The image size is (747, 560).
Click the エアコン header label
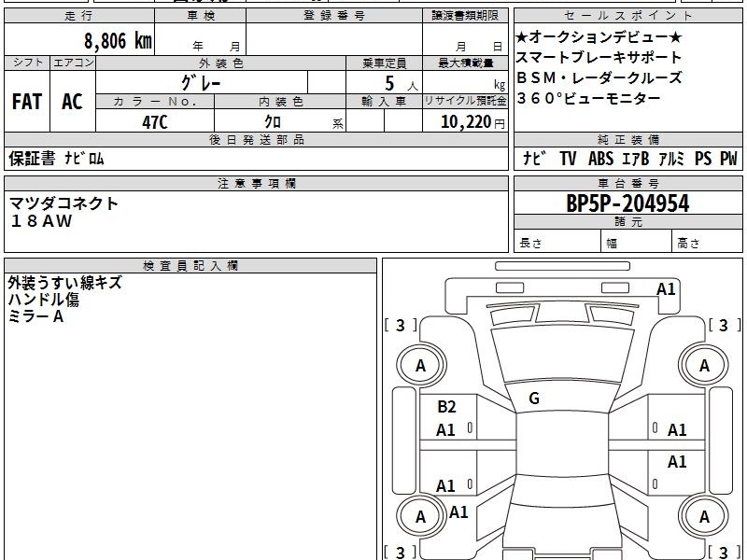click(x=73, y=63)
